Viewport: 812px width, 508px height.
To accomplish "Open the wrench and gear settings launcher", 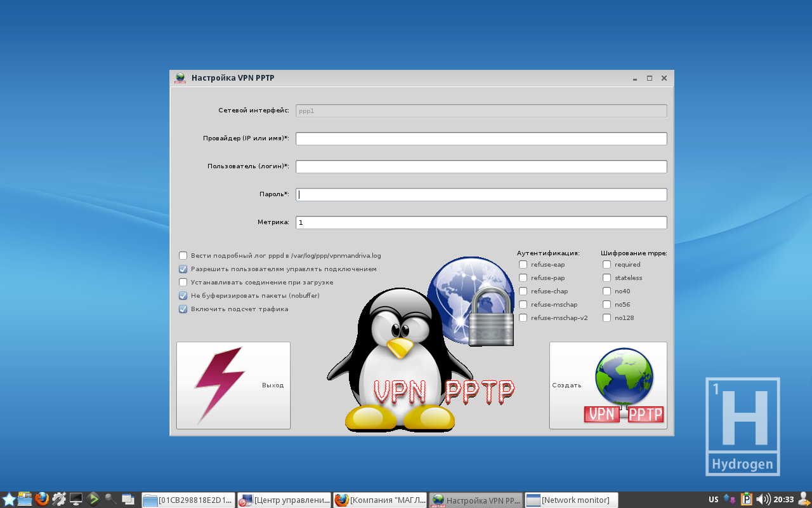I will tap(59, 499).
